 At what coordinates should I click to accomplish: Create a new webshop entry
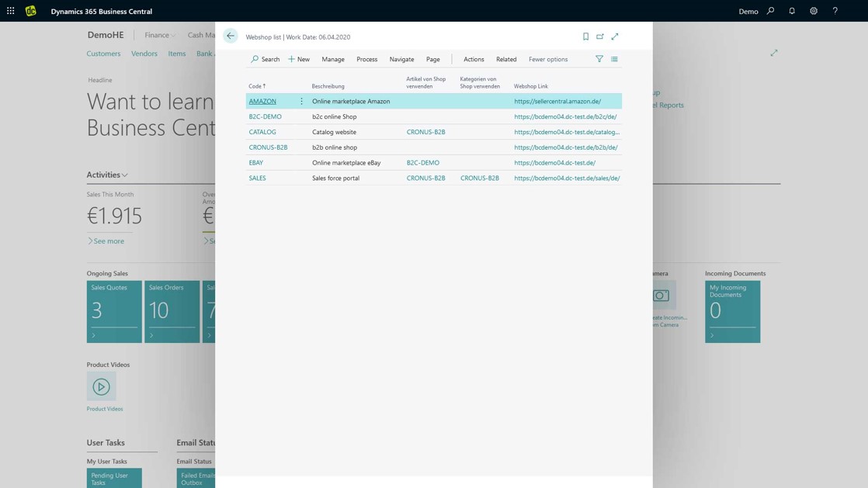297,58
